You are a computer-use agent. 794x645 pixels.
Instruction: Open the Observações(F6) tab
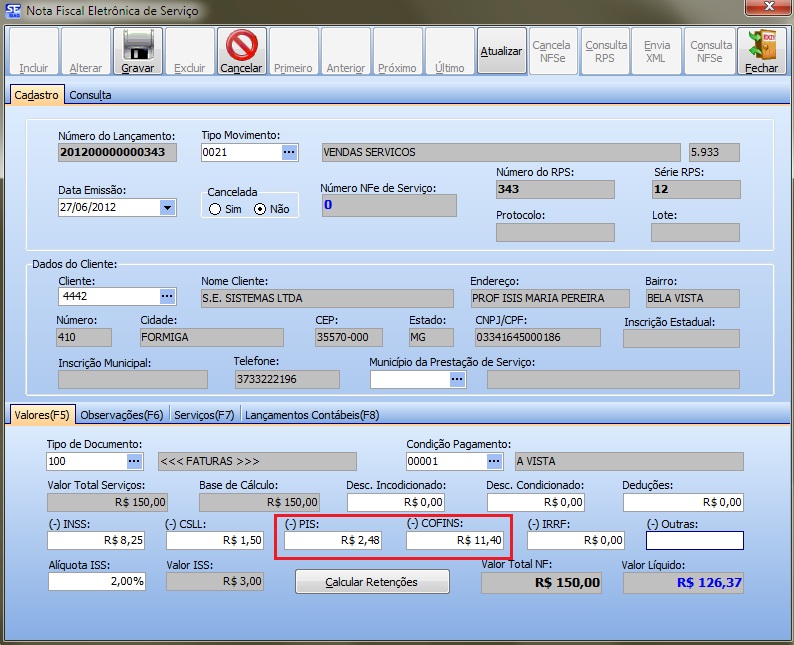point(121,414)
